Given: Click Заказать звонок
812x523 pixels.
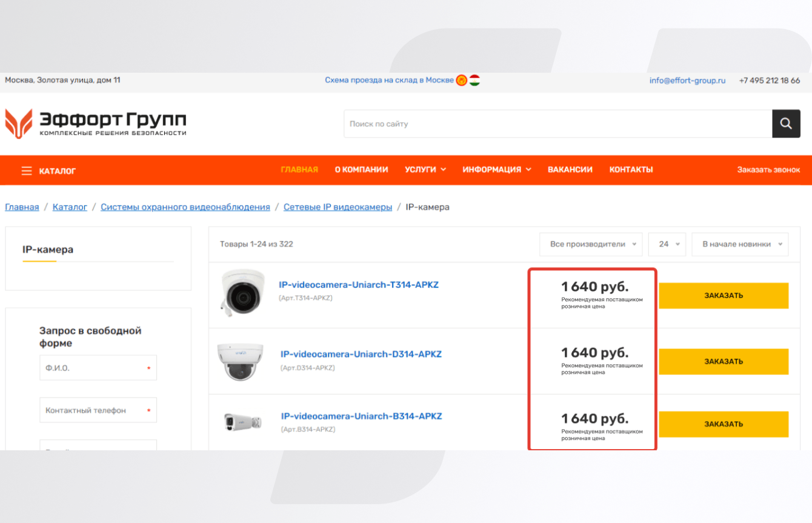Looking at the screenshot, I should [768, 170].
